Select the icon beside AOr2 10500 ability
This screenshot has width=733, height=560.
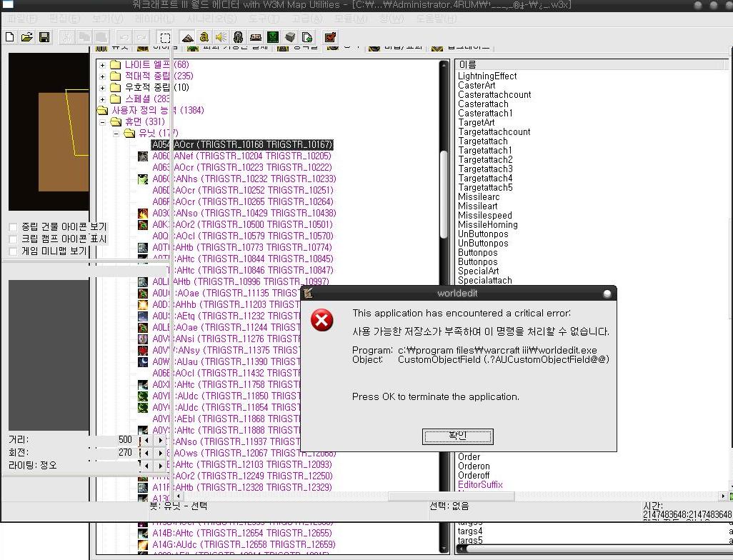pyautogui.click(x=143, y=225)
